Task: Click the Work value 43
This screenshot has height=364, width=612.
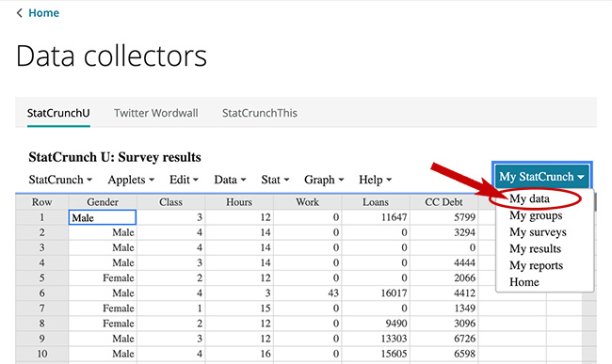Action: click(x=333, y=293)
